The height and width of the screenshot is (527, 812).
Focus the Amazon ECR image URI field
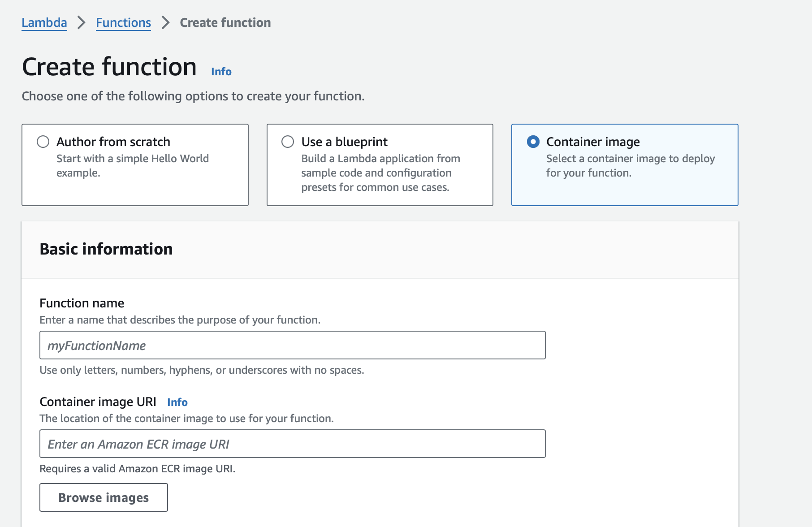(x=293, y=444)
